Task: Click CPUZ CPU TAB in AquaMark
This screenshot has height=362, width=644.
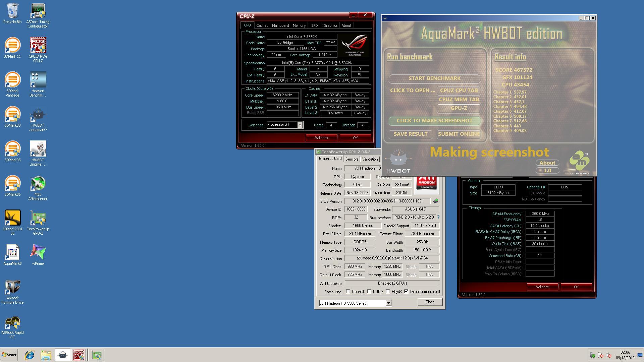Action: 459,90
